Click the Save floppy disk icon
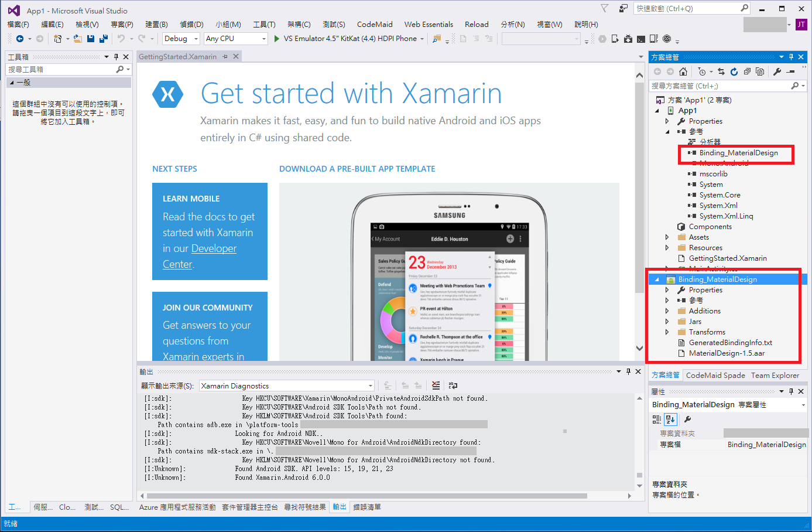This screenshot has width=812, height=532. click(91, 39)
